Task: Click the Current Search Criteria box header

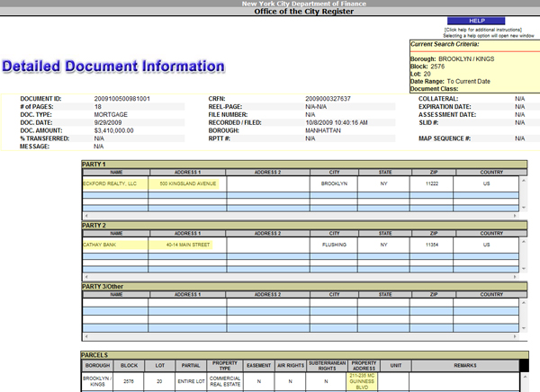Action: 445,43
